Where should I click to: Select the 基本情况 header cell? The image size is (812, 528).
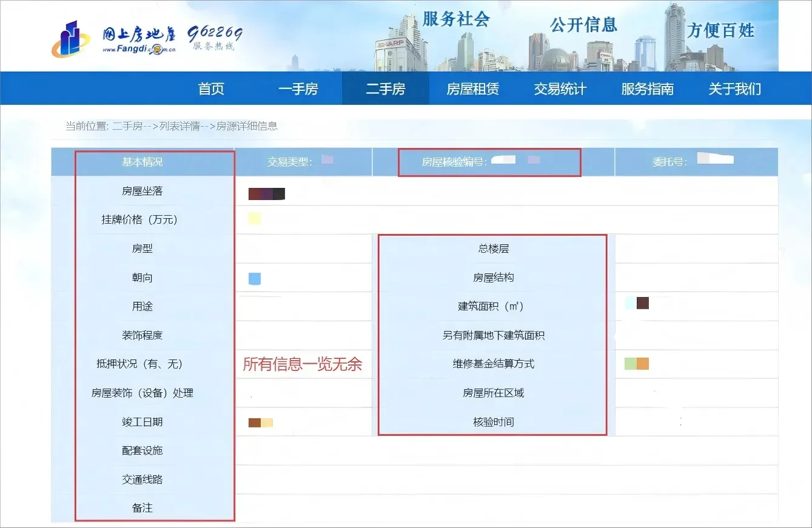[x=143, y=162]
